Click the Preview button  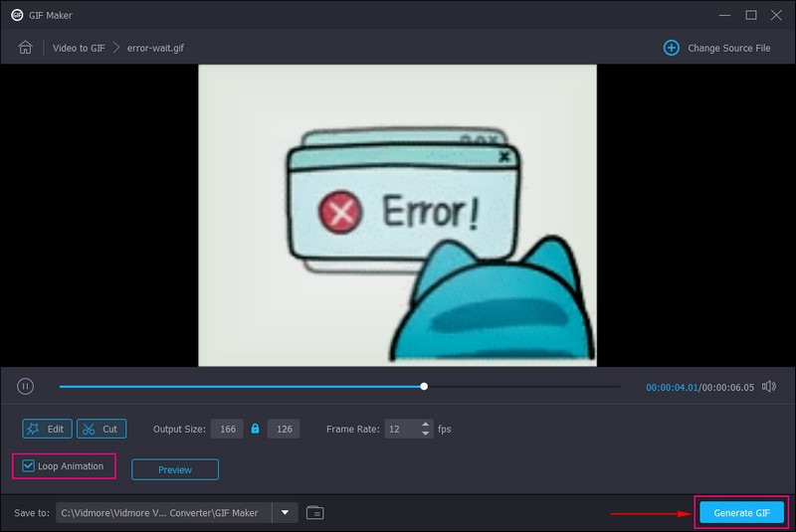point(175,469)
